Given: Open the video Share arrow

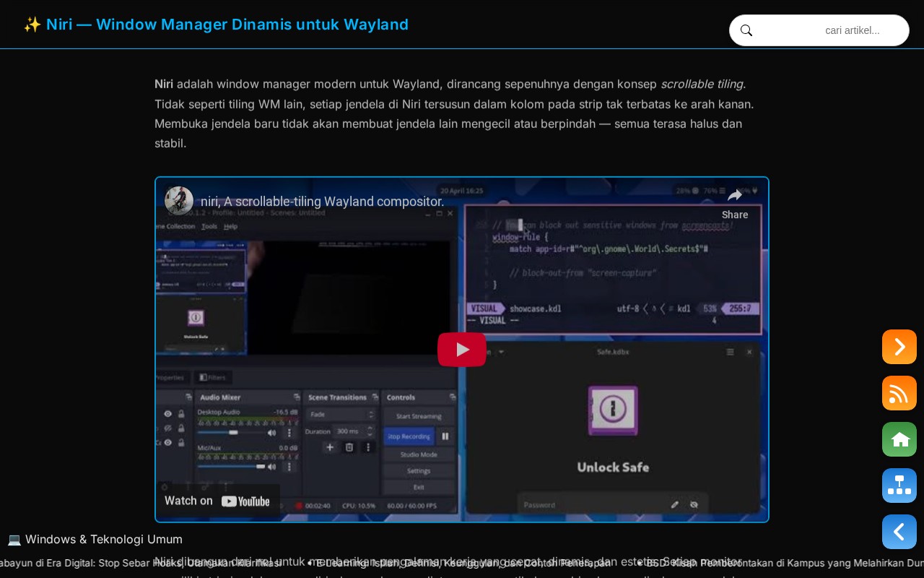Looking at the screenshot, I should click(x=735, y=196).
